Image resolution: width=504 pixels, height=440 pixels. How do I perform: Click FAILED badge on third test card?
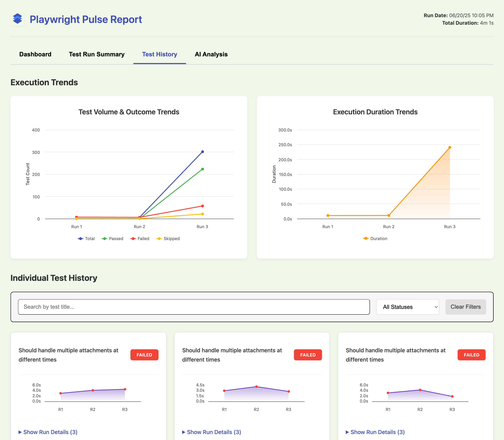pos(471,355)
